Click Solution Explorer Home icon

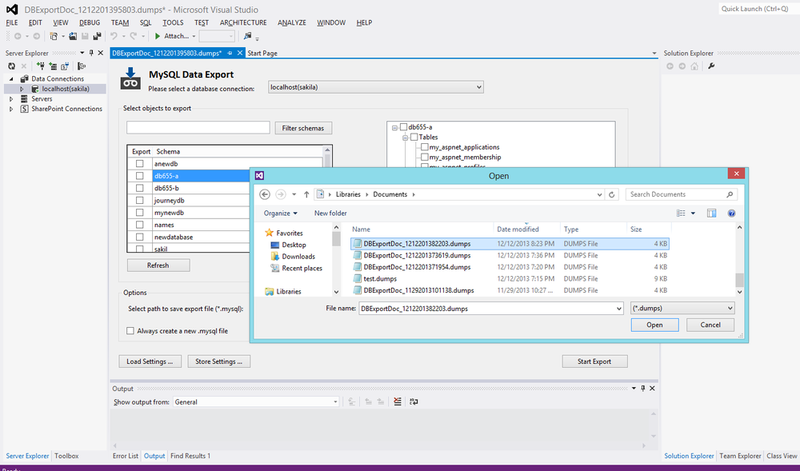pos(694,66)
